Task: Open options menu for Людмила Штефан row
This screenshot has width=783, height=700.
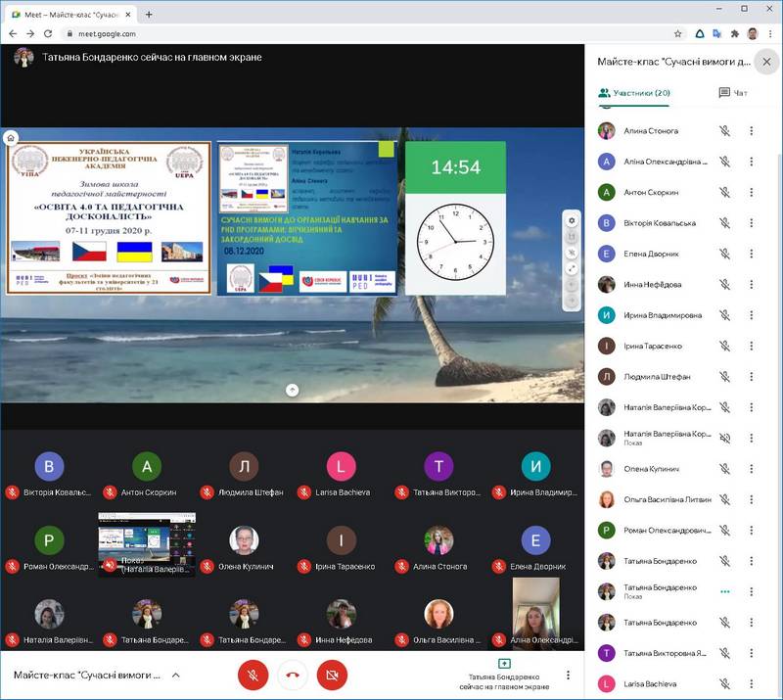Action: pyautogui.click(x=751, y=377)
